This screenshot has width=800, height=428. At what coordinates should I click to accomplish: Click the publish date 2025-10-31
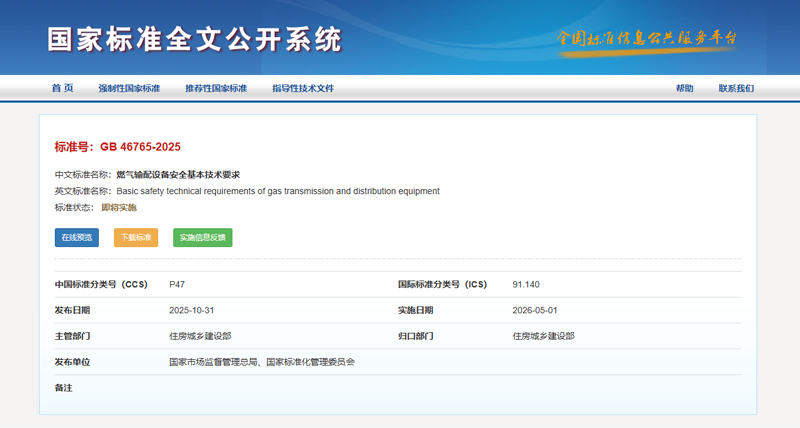(192, 310)
